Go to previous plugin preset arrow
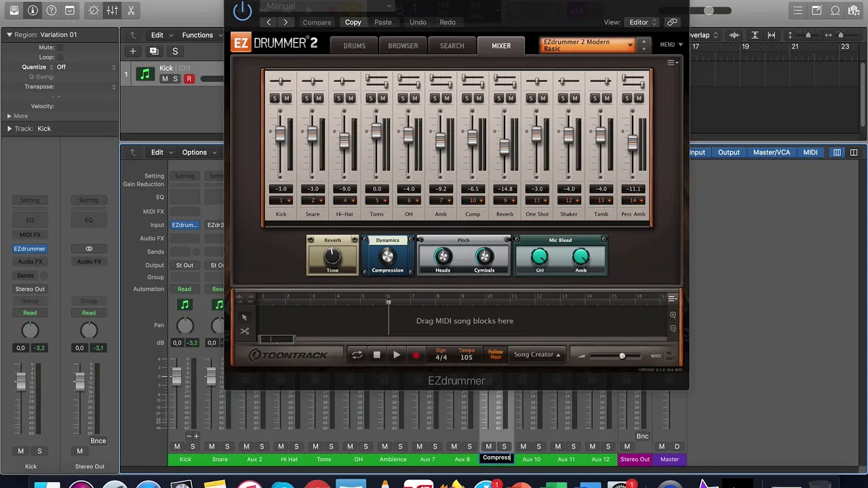Image resolution: width=868 pixels, height=488 pixels. tap(269, 22)
